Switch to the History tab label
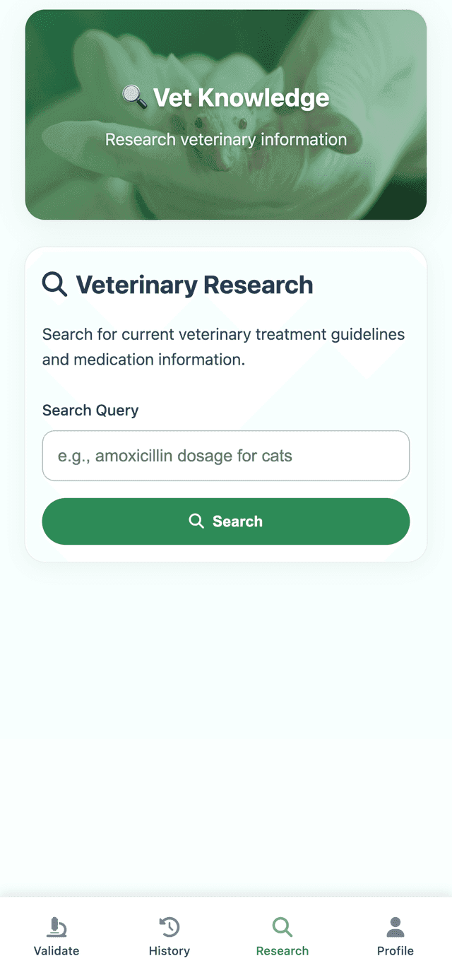 (169, 951)
